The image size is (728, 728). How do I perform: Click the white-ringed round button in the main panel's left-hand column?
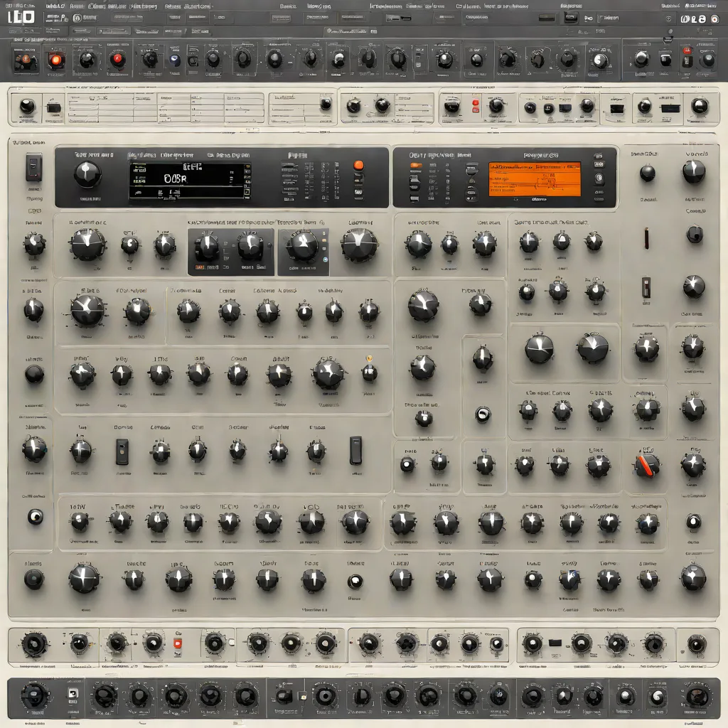tap(36, 516)
